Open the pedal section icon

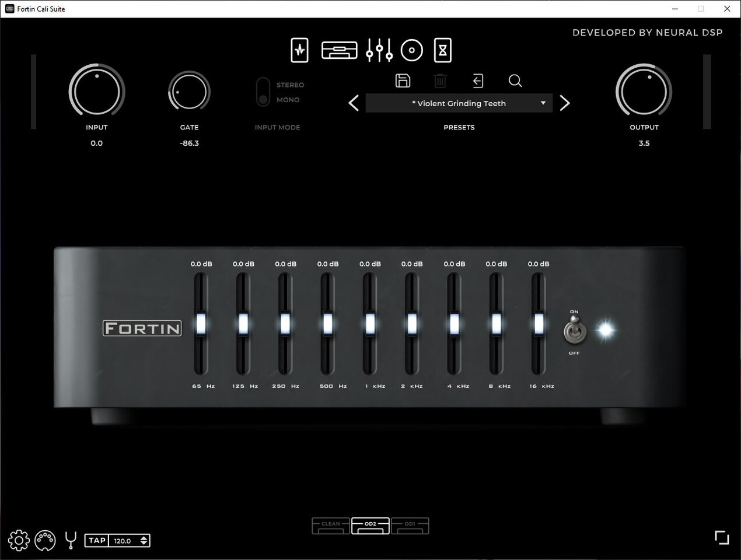(299, 50)
